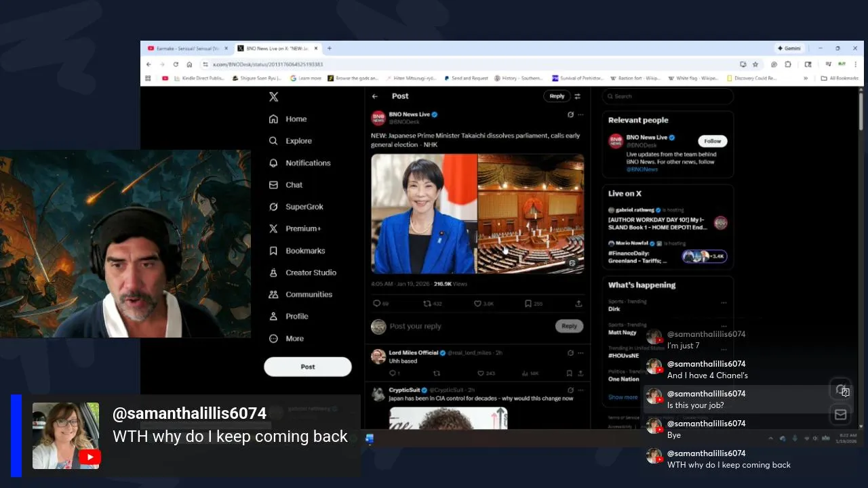868x488 pixels.
Task: Open the reply sort filter icon
Action: [578, 96]
